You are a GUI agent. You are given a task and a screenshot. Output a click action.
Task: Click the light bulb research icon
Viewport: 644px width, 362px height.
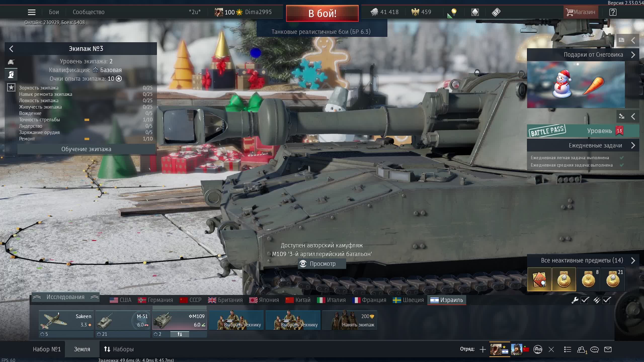click(x=454, y=12)
